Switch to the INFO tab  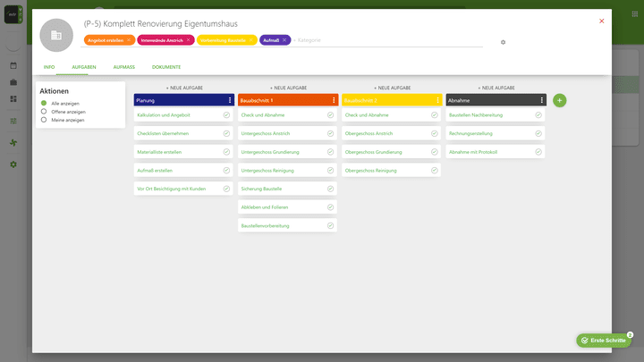point(49,67)
